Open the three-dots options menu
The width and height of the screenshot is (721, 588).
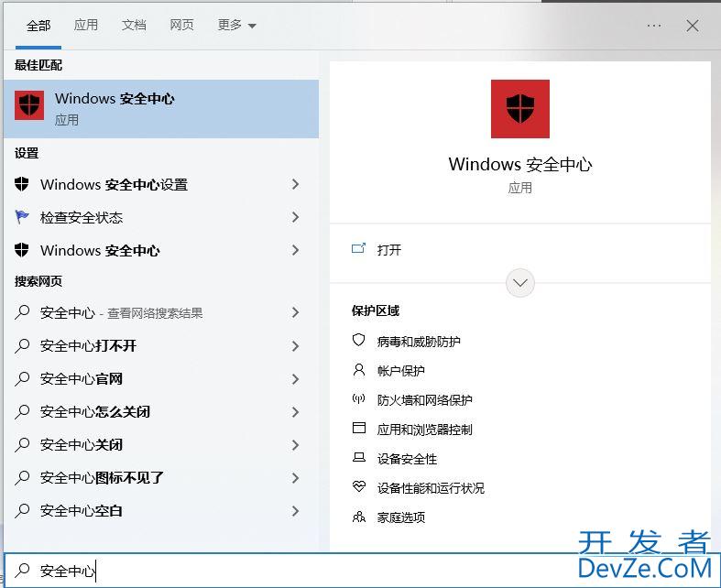654,26
